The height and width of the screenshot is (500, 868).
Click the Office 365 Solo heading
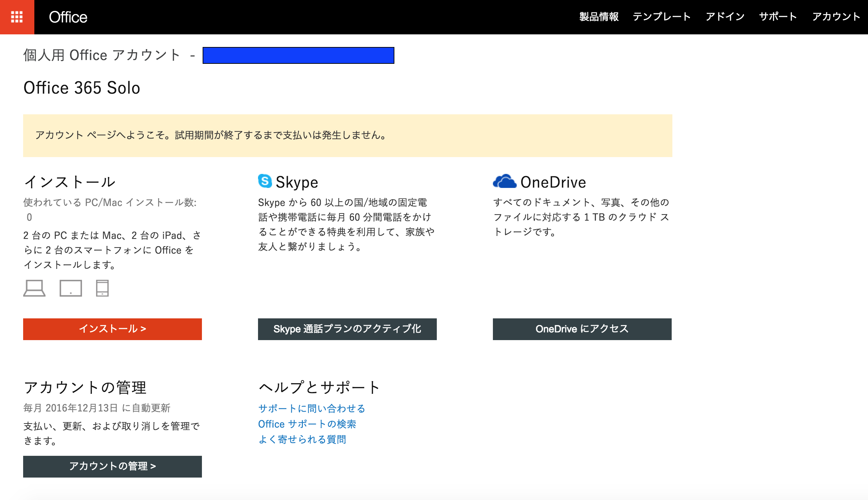pos(82,88)
